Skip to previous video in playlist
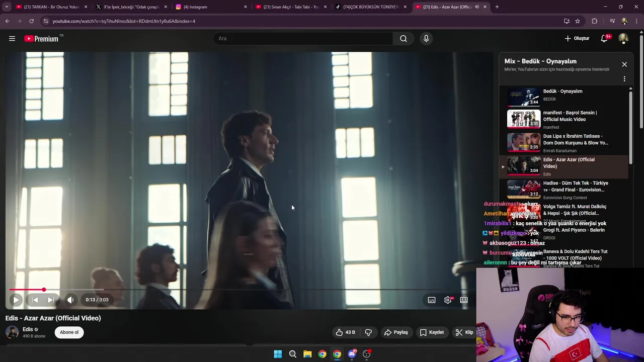The image size is (644, 362). (x=35, y=300)
